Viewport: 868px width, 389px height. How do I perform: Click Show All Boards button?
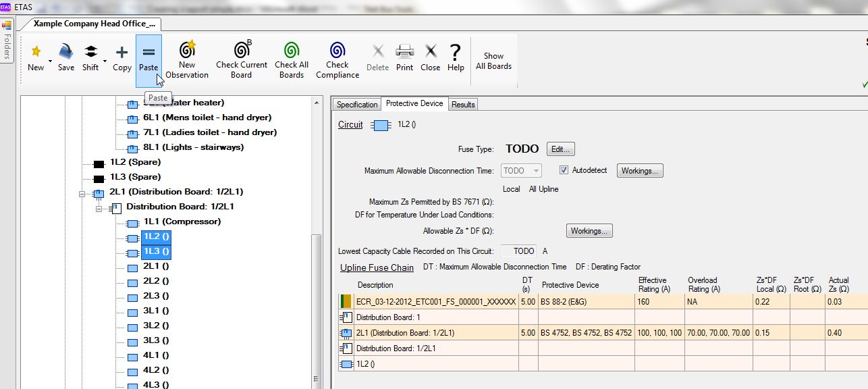[494, 61]
